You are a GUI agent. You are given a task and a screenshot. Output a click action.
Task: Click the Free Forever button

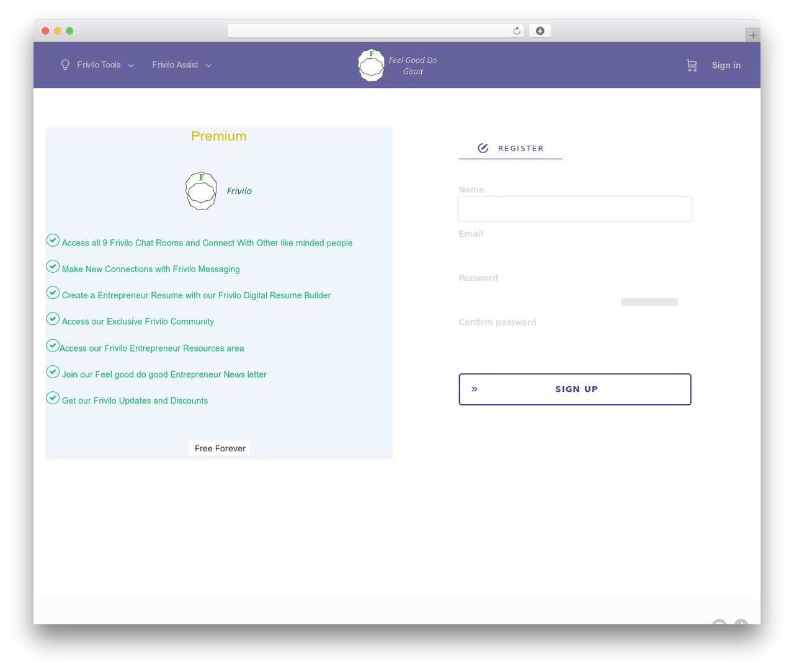(x=220, y=448)
